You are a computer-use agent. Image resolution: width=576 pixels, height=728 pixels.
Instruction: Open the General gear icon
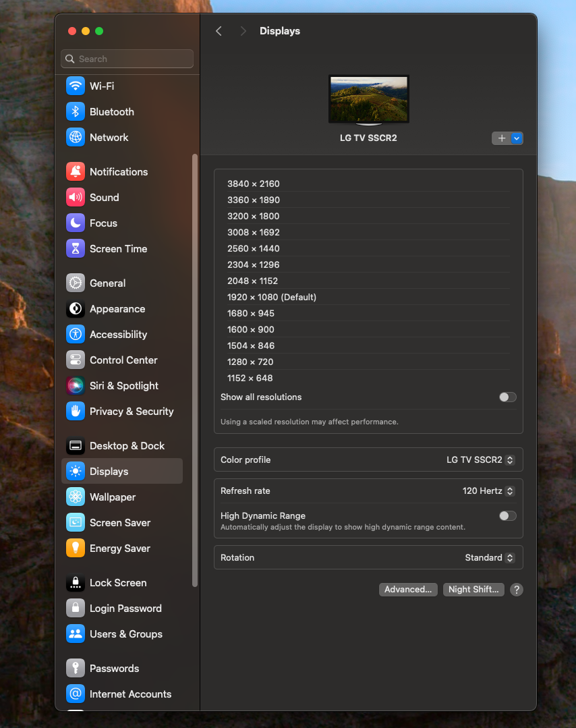(75, 283)
